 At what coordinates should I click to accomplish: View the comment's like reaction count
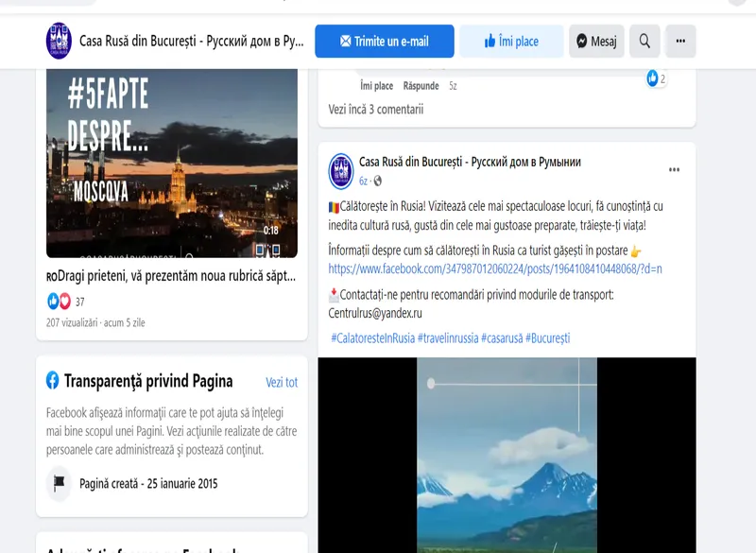(656, 78)
